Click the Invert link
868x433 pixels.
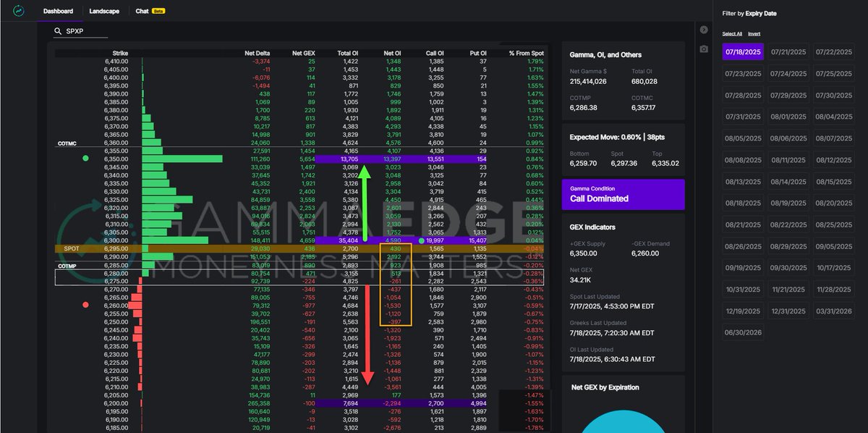pyautogui.click(x=754, y=33)
